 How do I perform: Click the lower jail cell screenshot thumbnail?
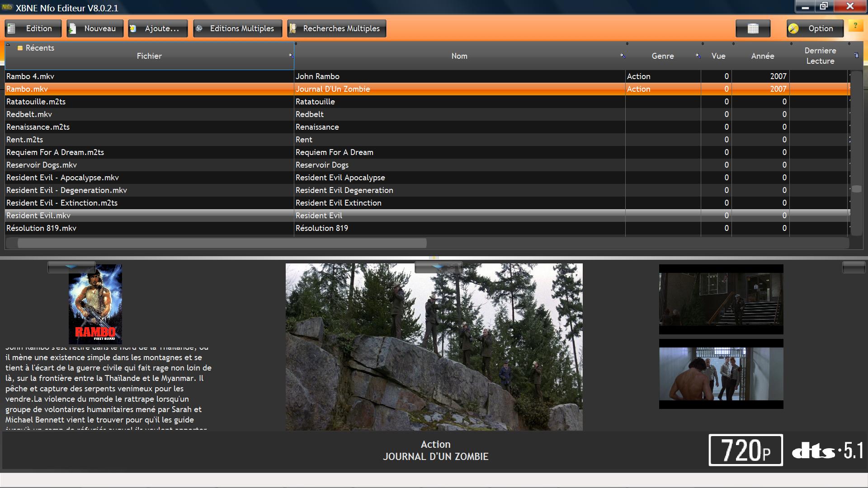click(x=721, y=374)
